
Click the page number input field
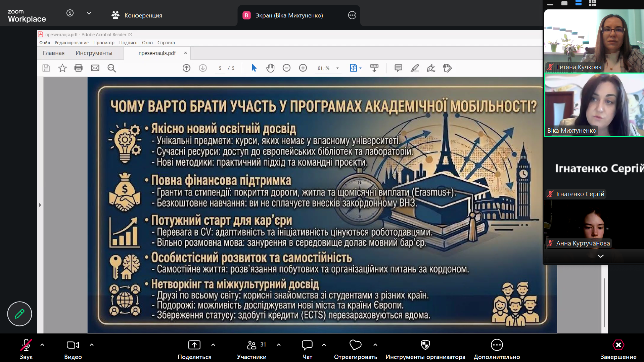pyautogui.click(x=220, y=68)
